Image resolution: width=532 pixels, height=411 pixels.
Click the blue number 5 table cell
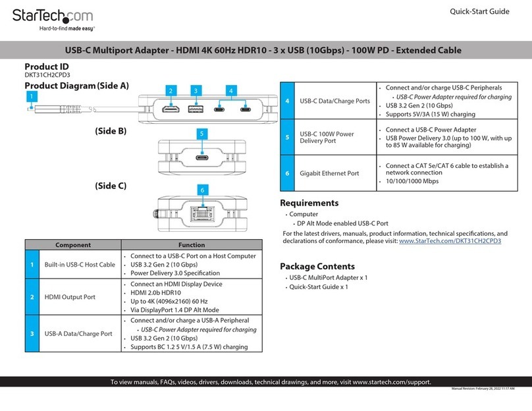pyautogui.click(x=287, y=137)
